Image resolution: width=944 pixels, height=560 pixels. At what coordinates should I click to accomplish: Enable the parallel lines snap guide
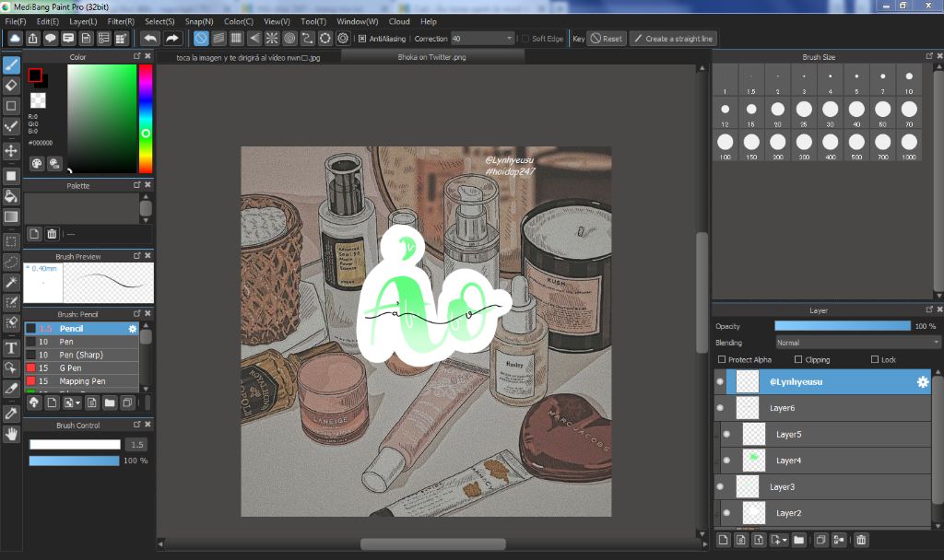click(x=218, y=39)
